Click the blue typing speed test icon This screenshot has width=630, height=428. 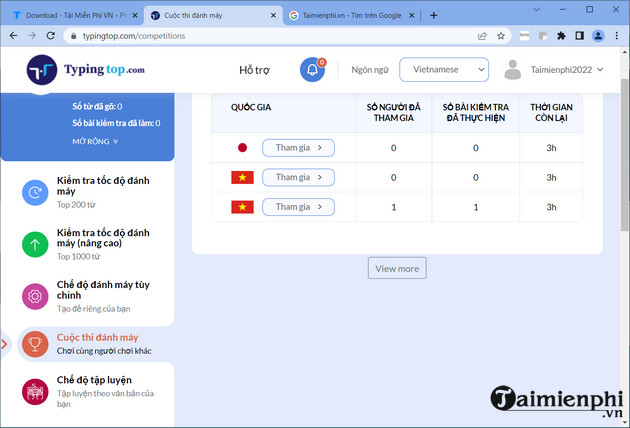pyautogui.click(x=35, y=192)
